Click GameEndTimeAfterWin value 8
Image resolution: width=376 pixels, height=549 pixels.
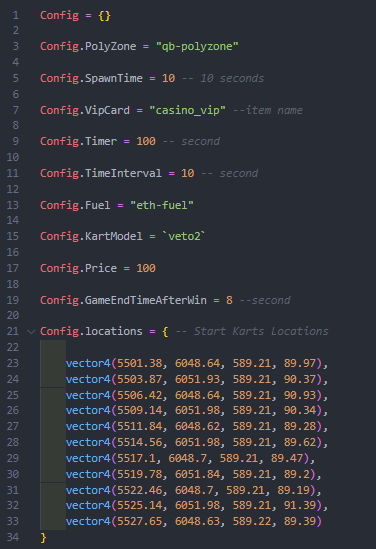(x=229, y=300)
